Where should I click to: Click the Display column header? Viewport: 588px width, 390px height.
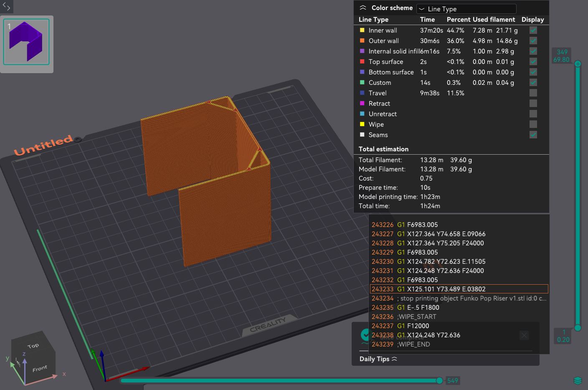(x=532, y=20)
